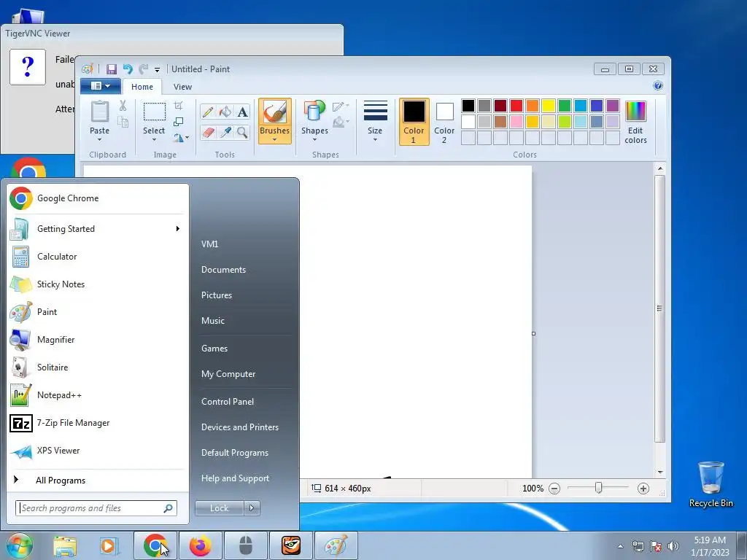Click the volume speaker tray icon
This screenshot has height=560, width=747.
673,545
